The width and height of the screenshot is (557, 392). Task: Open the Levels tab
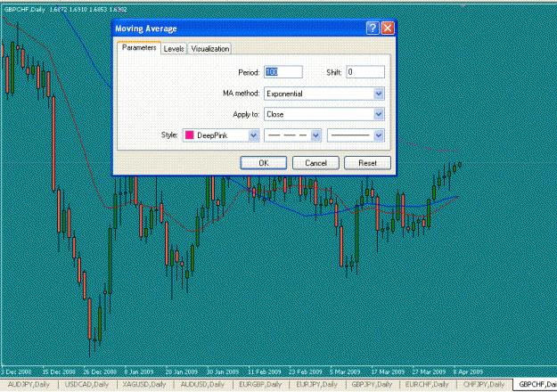pos(174,49)
